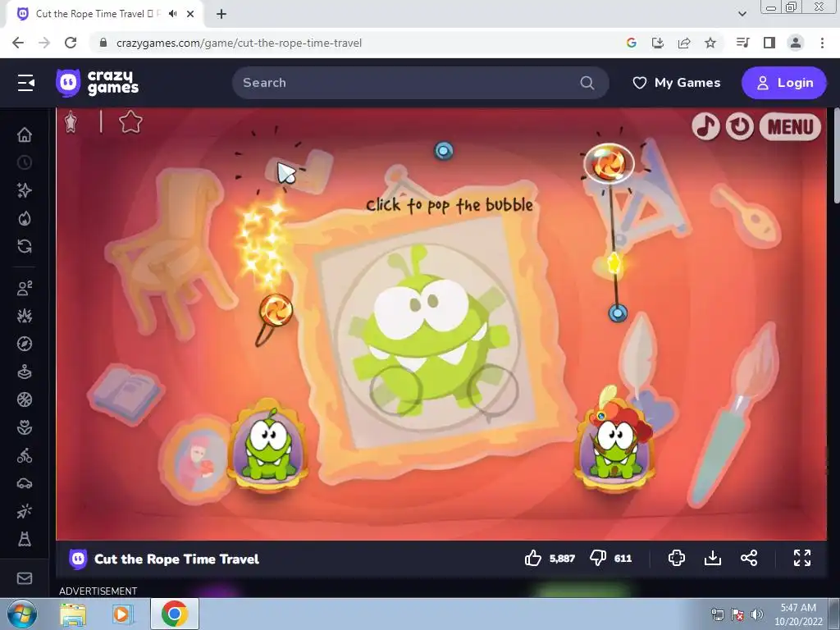
Task: Click the blue rope peg below the star
Action: coord(618,313)
